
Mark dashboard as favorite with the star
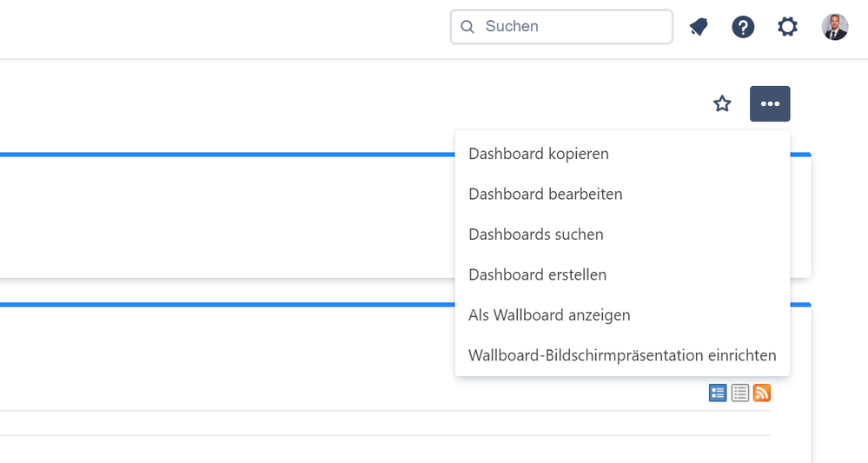point(722,103)
